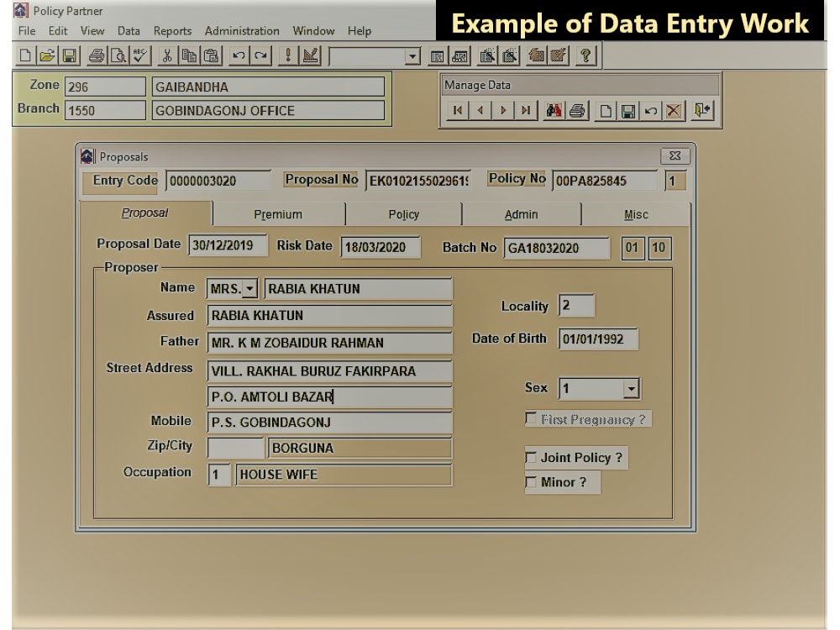The width and height of the screenshot is (840, 630).
Task: Toggle the Joint Policy checkbox
Action: tap(531, 458)
